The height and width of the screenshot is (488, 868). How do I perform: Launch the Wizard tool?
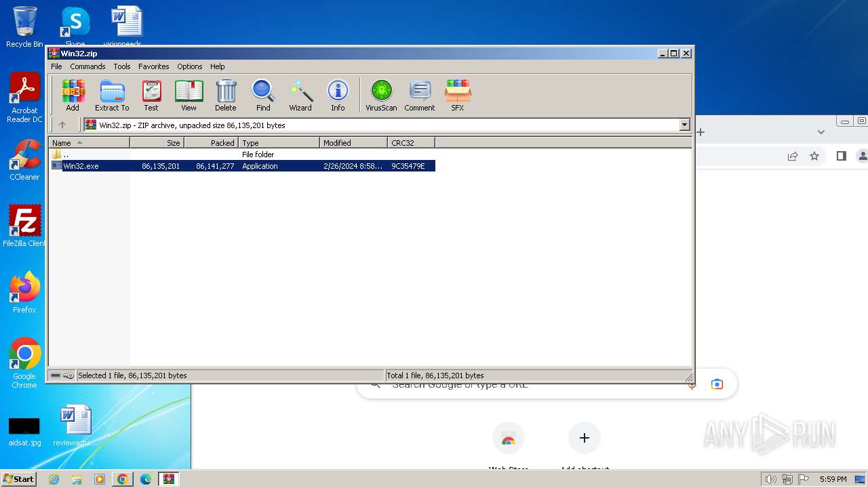click(300, 95)
